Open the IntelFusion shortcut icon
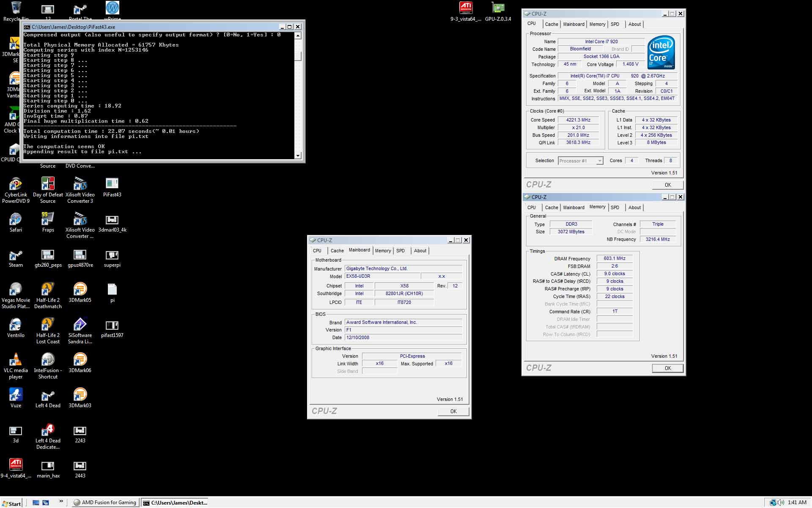The height and width of the screenshot is (508, 812). click(x=48, y=359)
